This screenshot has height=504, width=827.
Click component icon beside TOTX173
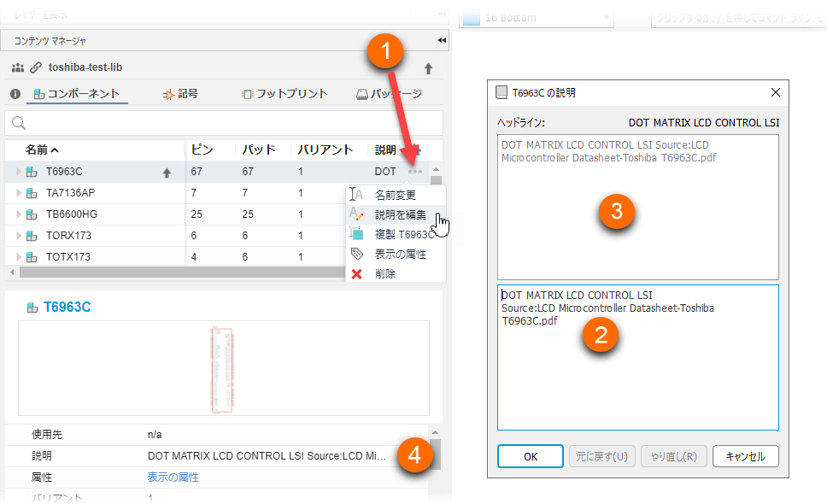pos(32,257)
